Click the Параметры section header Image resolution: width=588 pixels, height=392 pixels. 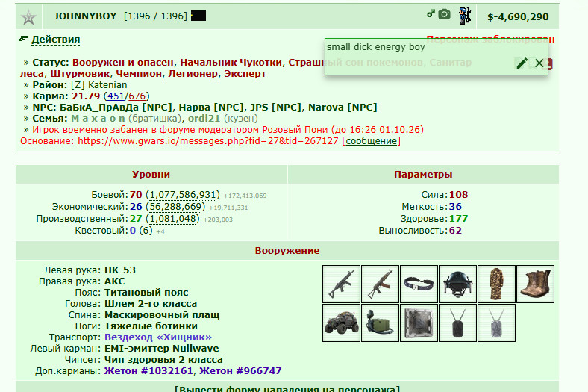point(423,175)
